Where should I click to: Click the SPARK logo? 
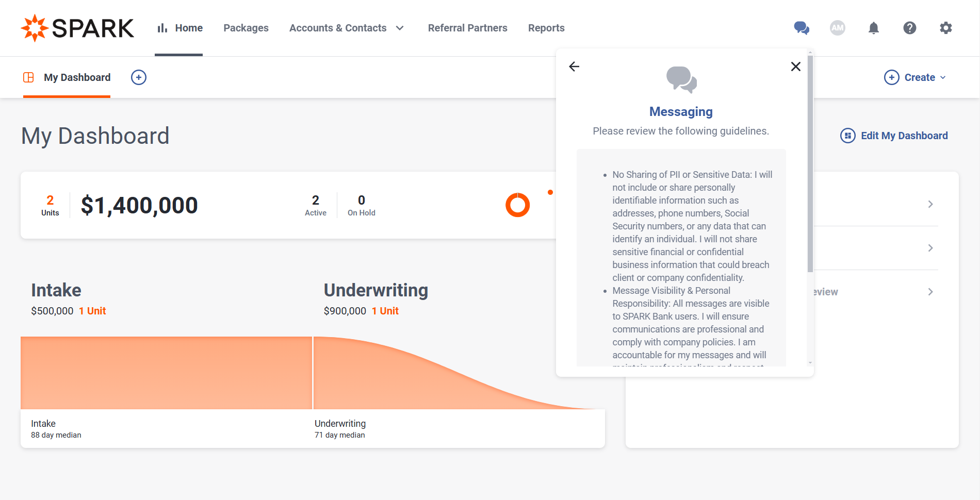77,28
